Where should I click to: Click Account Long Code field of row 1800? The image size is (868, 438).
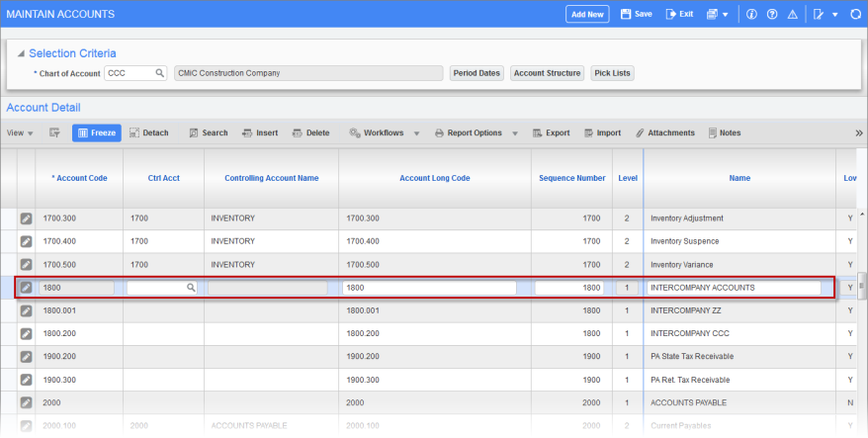(x=429, y=288)
